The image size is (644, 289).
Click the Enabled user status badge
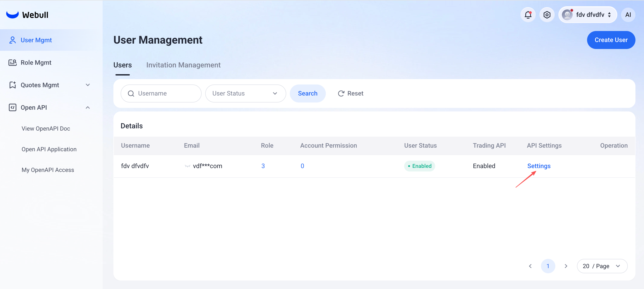pyautogui.click(x=419, y=166)
